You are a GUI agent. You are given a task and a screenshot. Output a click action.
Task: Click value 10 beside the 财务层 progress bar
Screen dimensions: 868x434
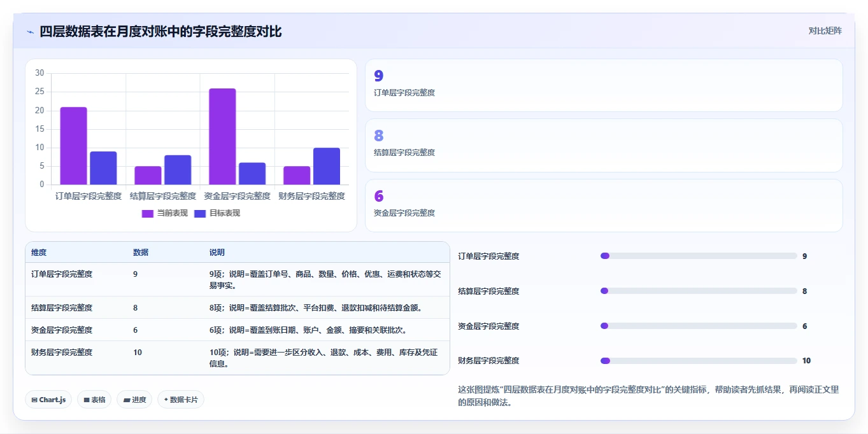coord(806,361)
